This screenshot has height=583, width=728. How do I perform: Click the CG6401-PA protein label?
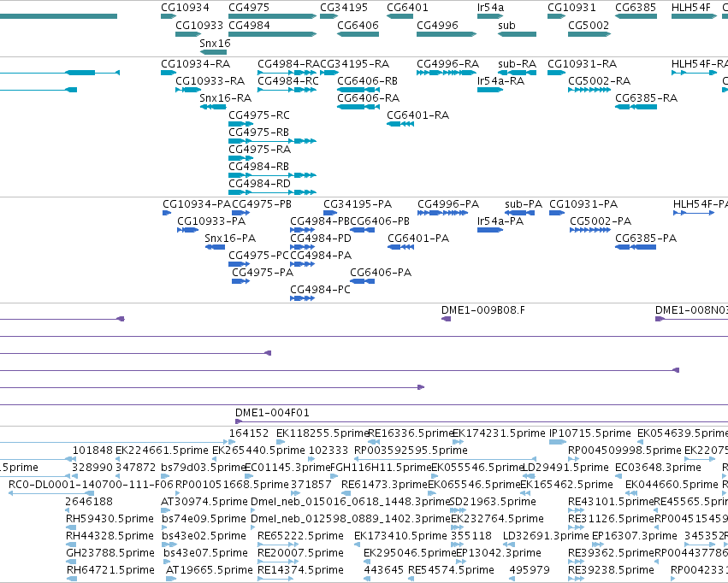click(418, 238)
